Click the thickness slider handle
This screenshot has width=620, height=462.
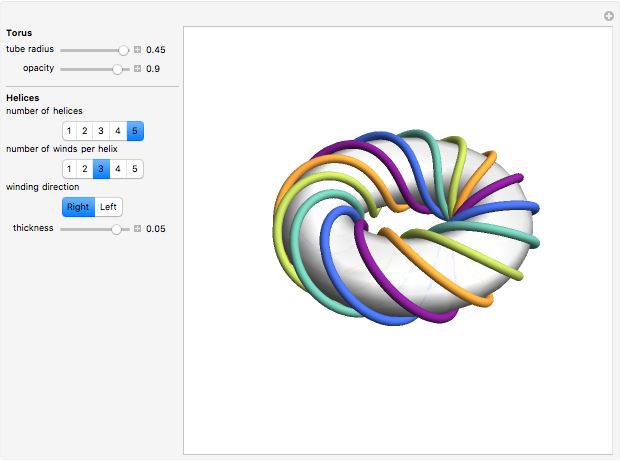click(117, 229)
